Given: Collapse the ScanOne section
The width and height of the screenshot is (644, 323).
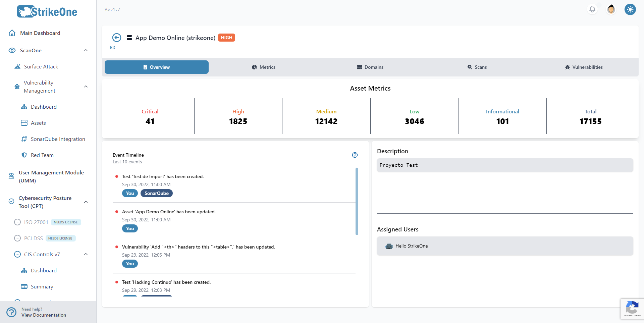Looking at the screenshot, I should [86, 50].
